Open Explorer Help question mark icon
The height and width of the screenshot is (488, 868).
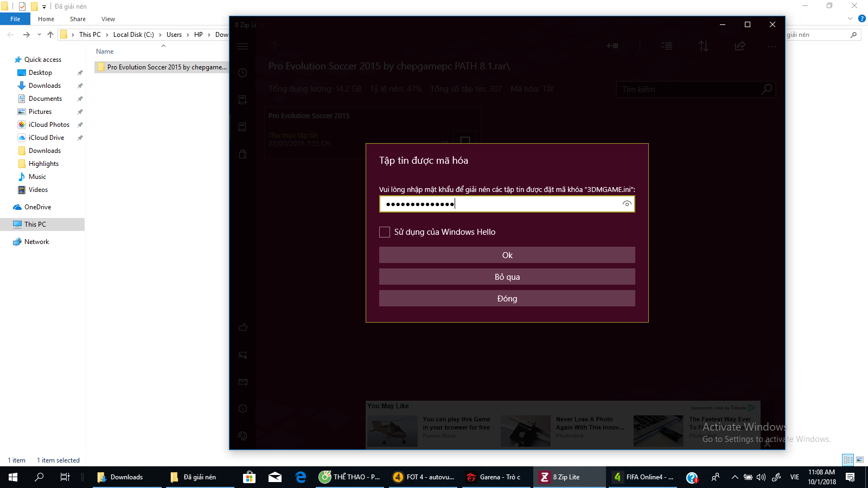pos(861,19)
